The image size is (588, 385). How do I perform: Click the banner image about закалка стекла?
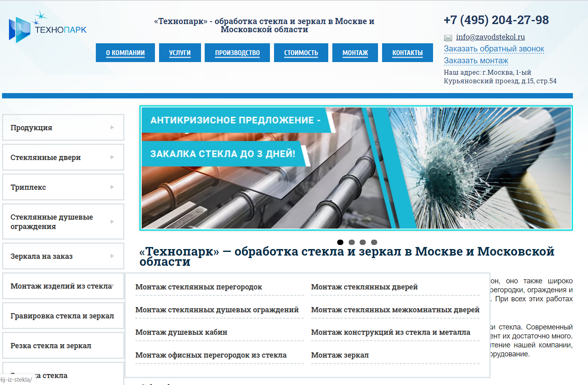click(356, 167)
